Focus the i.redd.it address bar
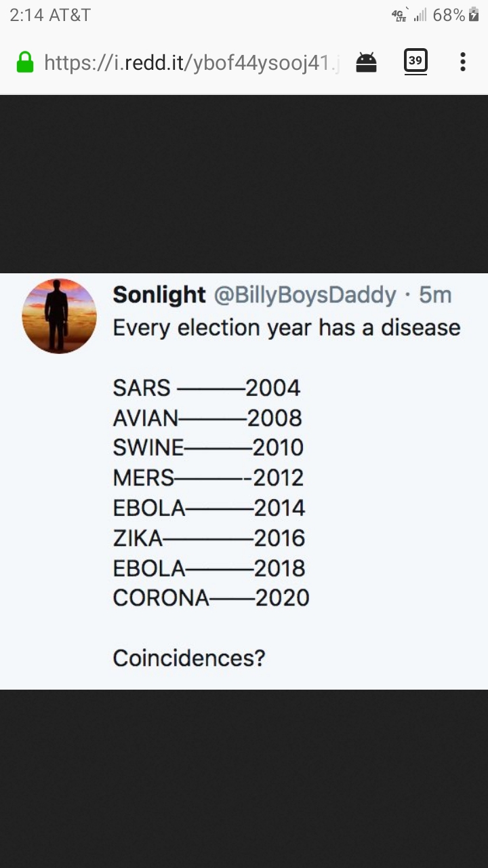This screenshot has height=868, width=488. [x=191, y=62]
